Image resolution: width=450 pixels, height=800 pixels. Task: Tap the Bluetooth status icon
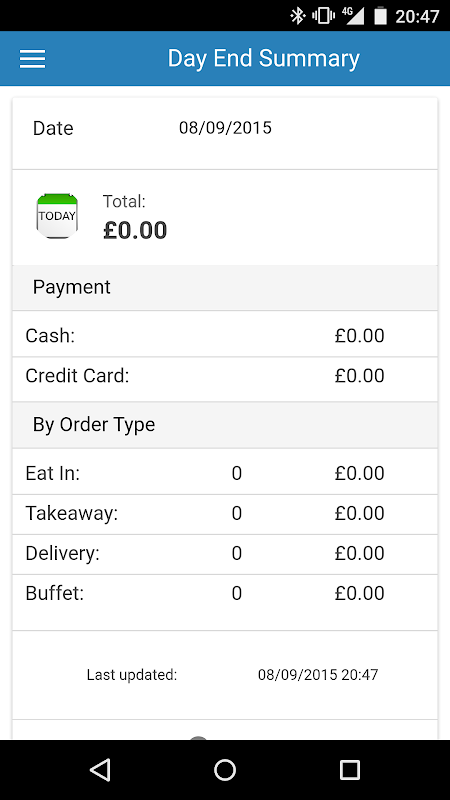[297, 16]
